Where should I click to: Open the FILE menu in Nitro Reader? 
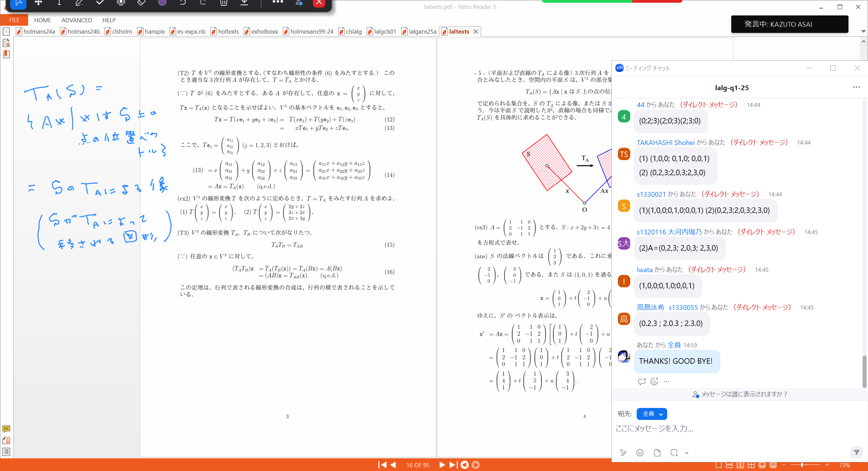(14, 20)
